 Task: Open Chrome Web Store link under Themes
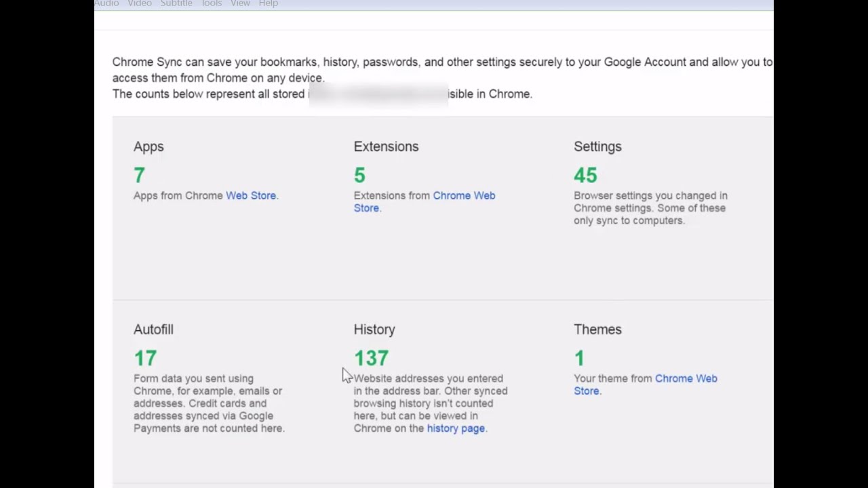click(686, 378)
